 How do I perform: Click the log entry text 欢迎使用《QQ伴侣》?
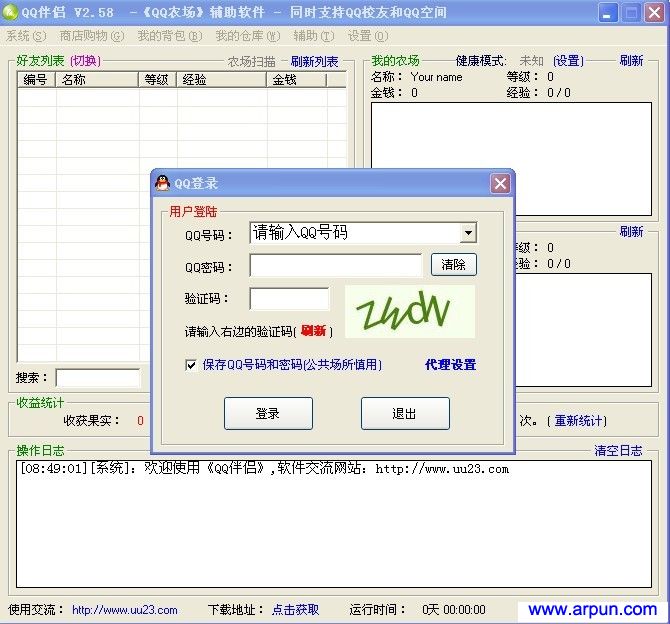(x=204, y=468)
